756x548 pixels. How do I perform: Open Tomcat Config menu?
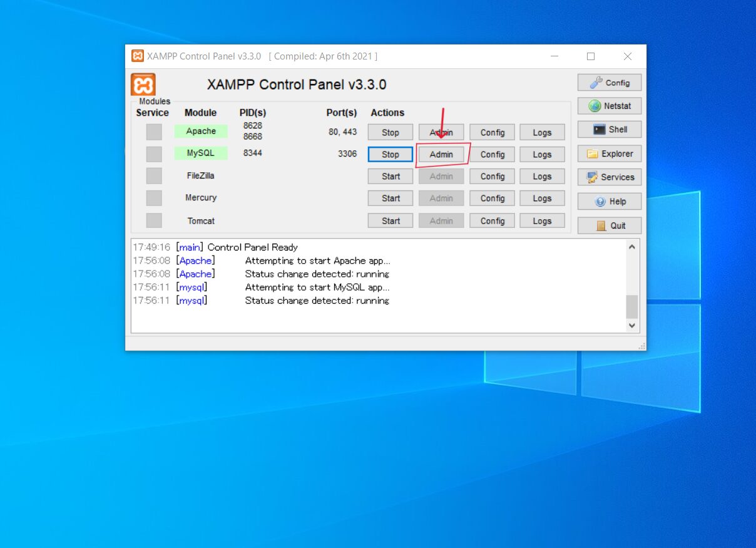(x=493, y=220)
